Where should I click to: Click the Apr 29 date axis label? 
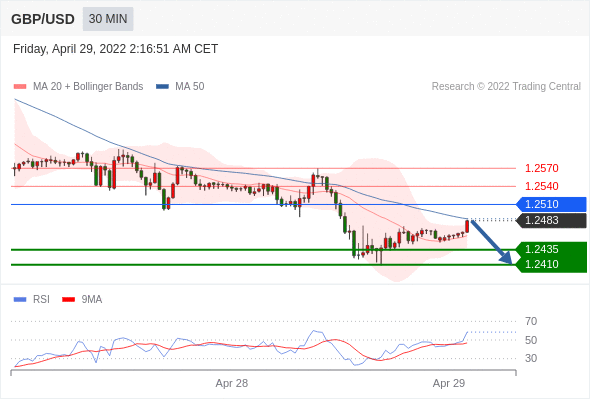coord(449,383)
